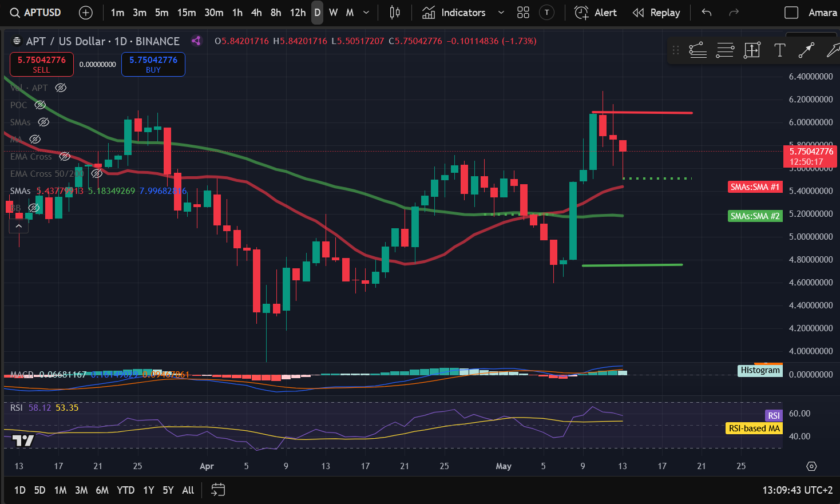Expand the timeframe dropdown arrow
This screenshot has width=840, height=504.
[366, 13]
